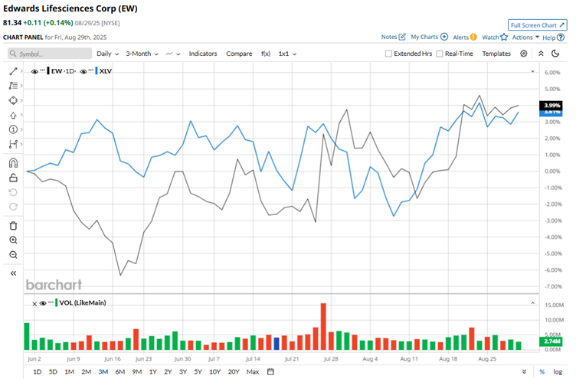Click the 3.99% price label
576x392 pixels.
pyautogui.click(x=551, y=106)
